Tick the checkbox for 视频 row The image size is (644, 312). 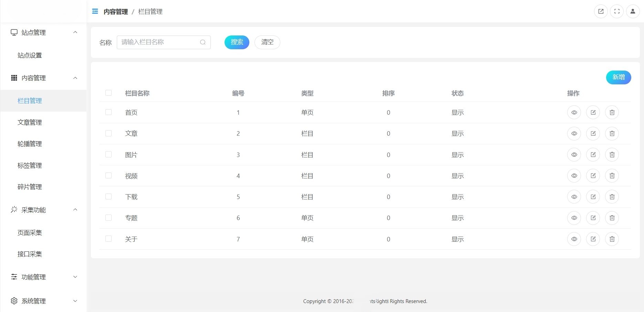(x=108, y=176)
